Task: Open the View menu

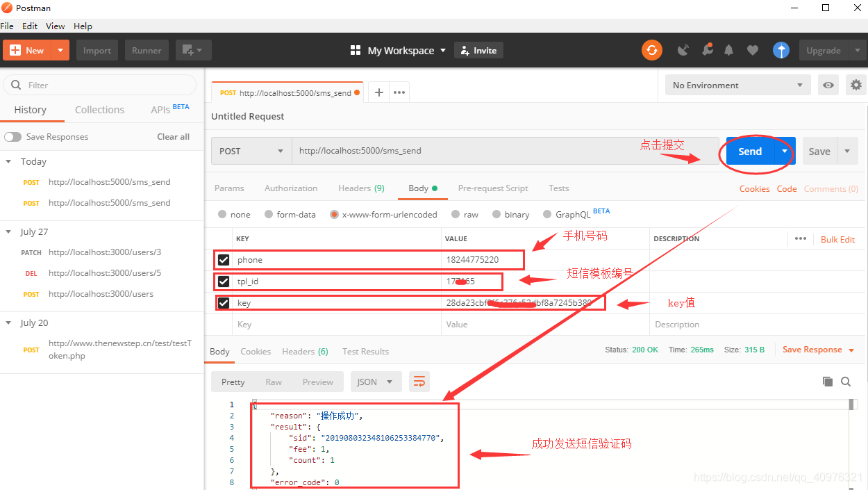Action: coord(56,26)
